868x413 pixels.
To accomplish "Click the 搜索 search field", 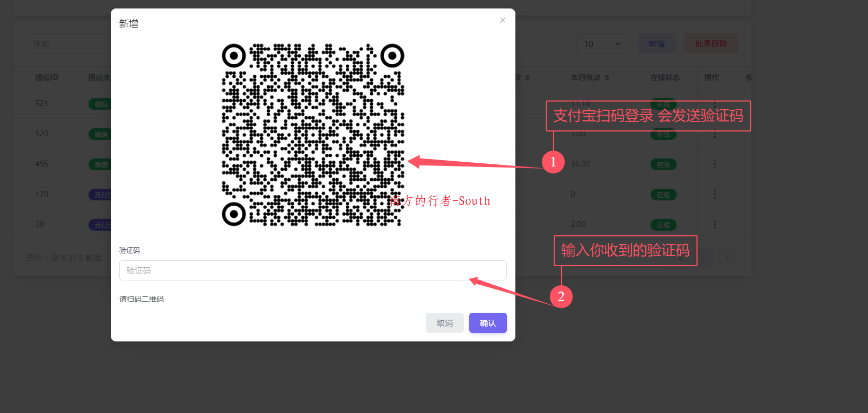I will pos(69,43).
